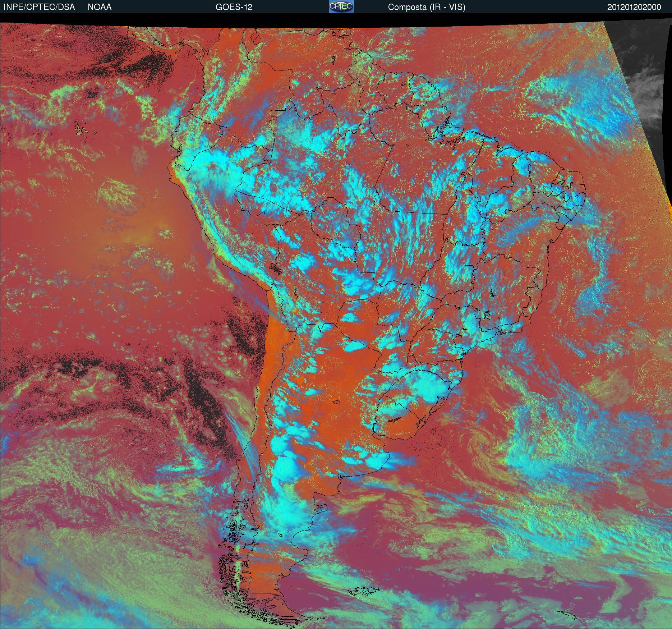
Task: Click the GOES-12 satellite label
Action: tap(234, 7)
